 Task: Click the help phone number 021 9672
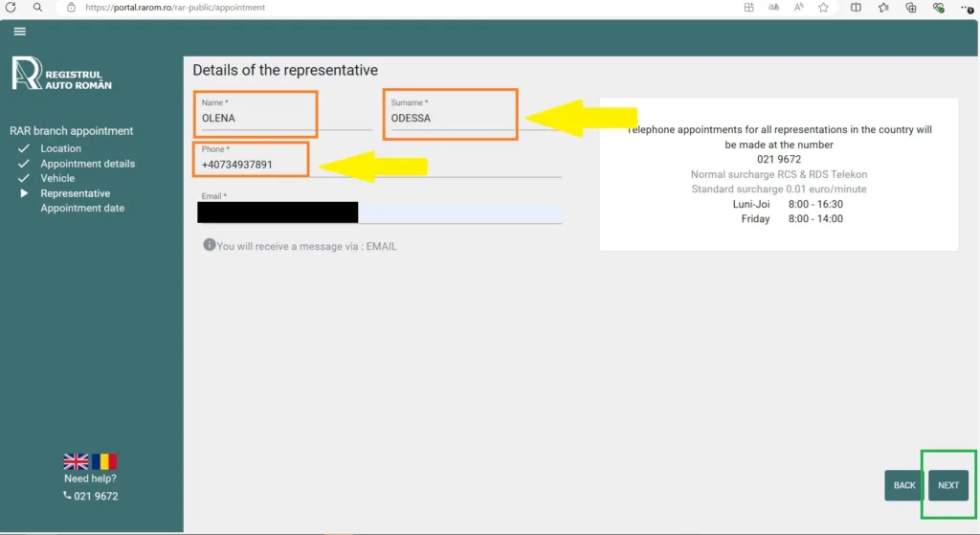pos(95,496)
